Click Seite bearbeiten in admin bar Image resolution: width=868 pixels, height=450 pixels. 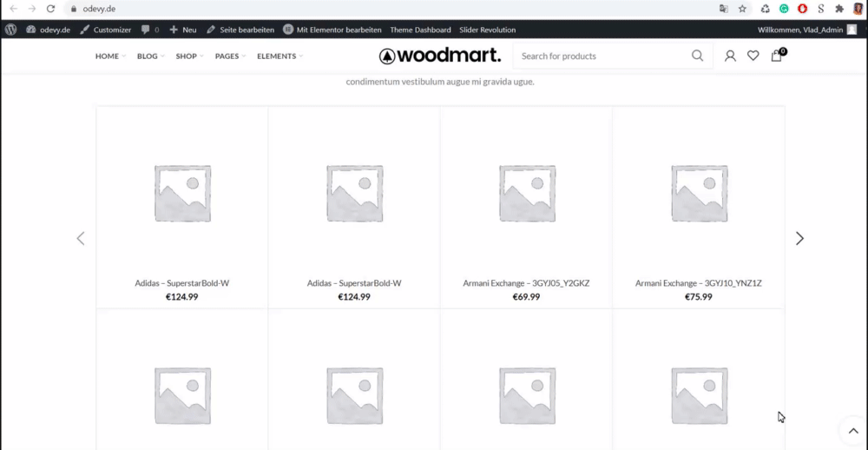click(x=240, y=30)
